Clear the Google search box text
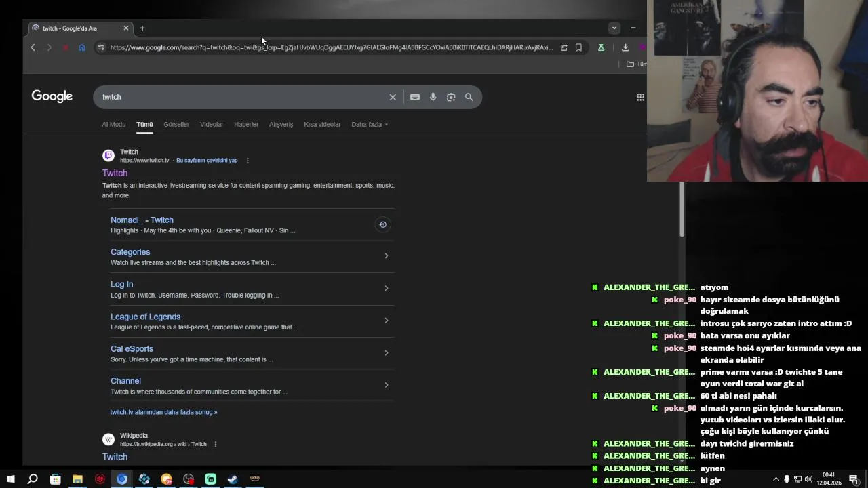Image resolution: width=868 pixels, height=488 pixels. point(393,97)
